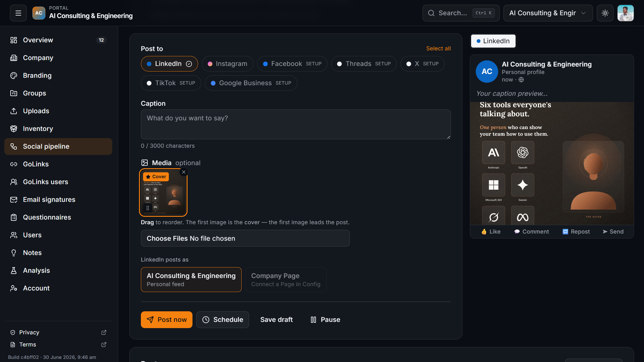
Task: Click the Questionnaires clipboard icon
Action: 14,217
